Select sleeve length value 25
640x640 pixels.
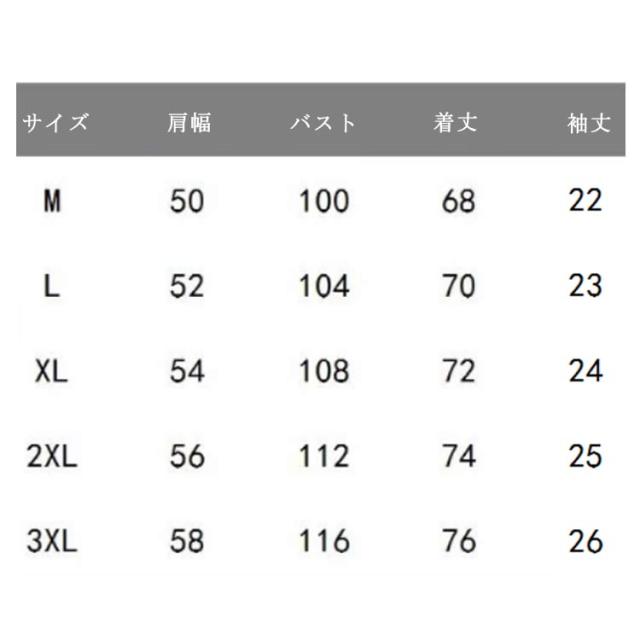point(585,457)
